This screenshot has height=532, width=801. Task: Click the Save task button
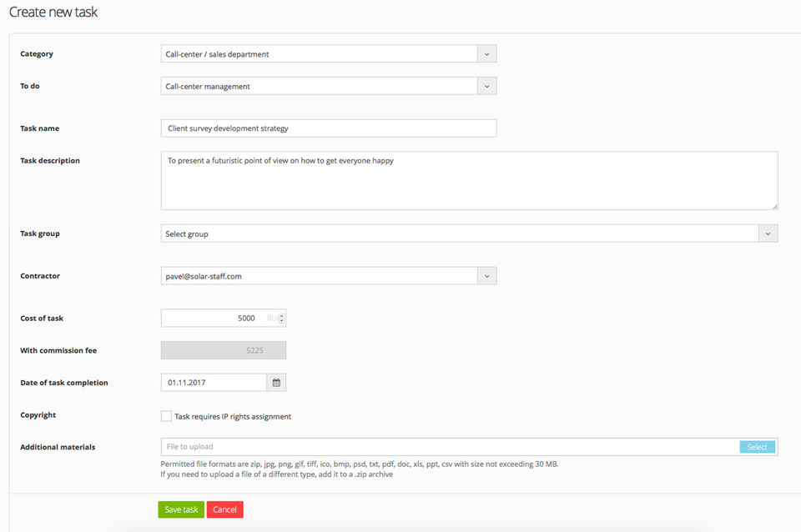tap(181, 509)
